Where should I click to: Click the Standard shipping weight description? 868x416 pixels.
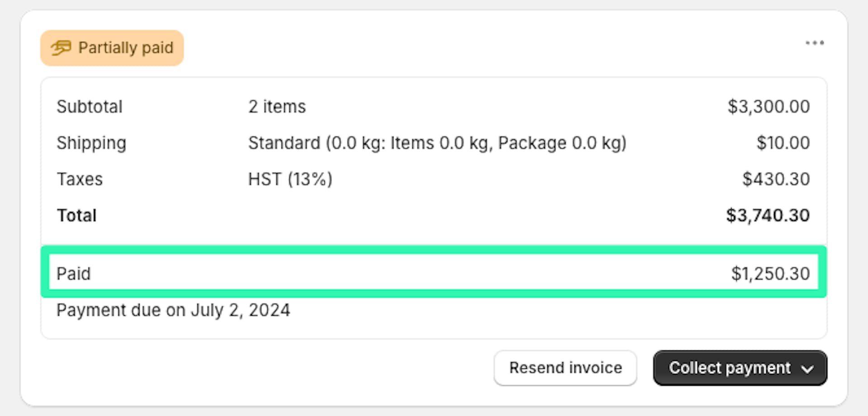click(x=437, y=143)
